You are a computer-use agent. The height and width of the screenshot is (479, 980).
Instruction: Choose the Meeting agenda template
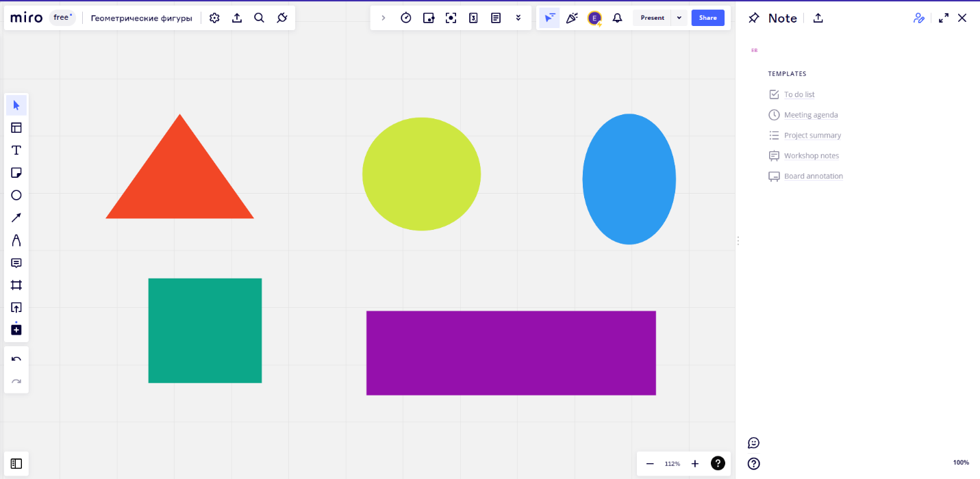811,115
